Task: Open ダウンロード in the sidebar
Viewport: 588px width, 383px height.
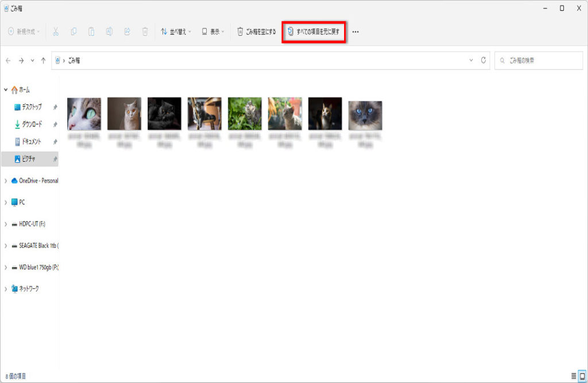Action: click(32, 124)
